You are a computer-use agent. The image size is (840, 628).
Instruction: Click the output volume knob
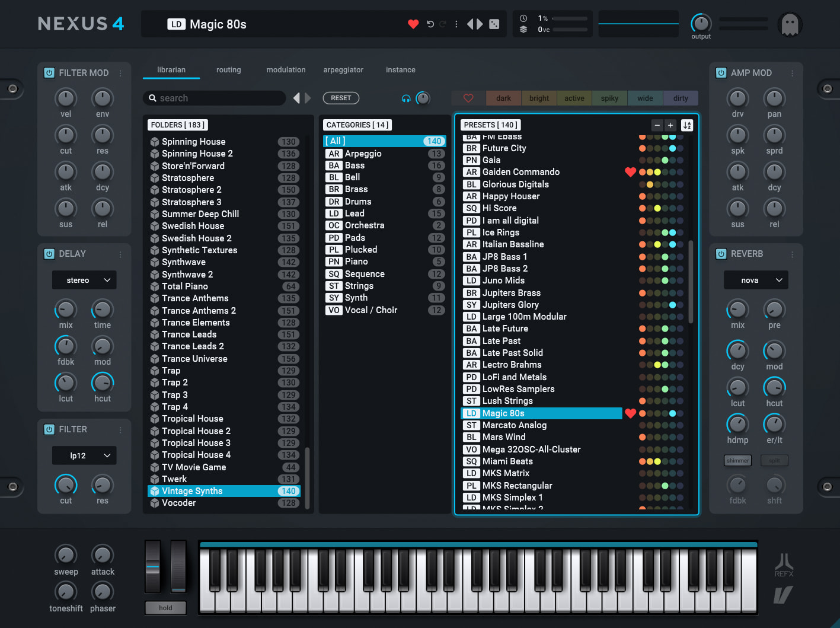[x=701, y=24]
